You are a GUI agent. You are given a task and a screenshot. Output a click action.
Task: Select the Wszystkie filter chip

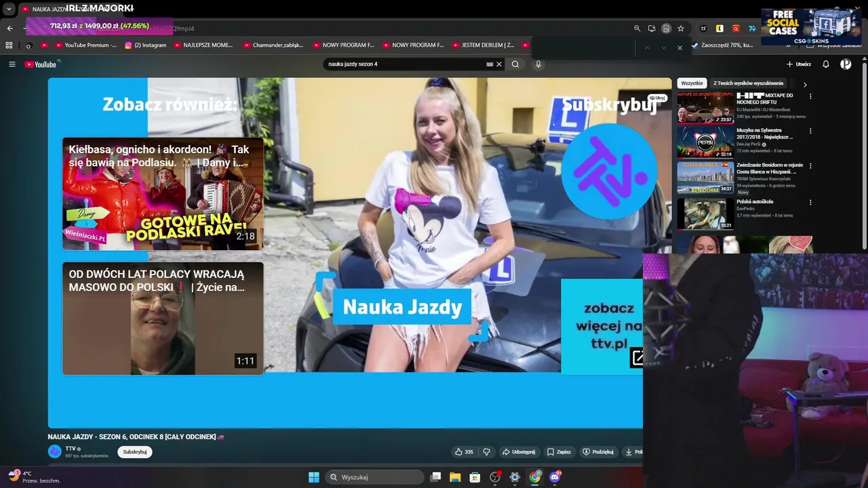692,83
